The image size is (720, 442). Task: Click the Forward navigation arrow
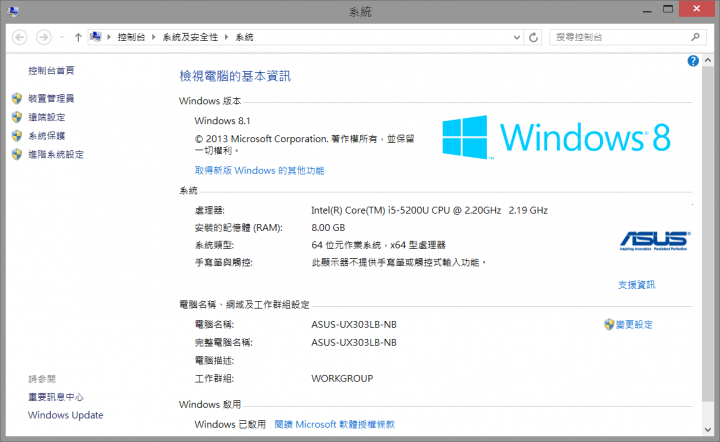point(44,37)
